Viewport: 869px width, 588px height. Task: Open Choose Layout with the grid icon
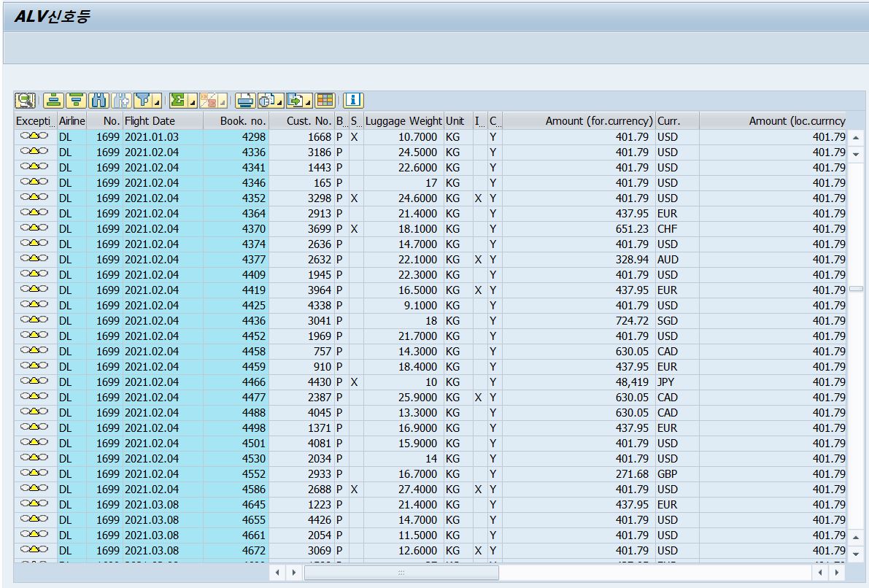click(x=326, y=100)
